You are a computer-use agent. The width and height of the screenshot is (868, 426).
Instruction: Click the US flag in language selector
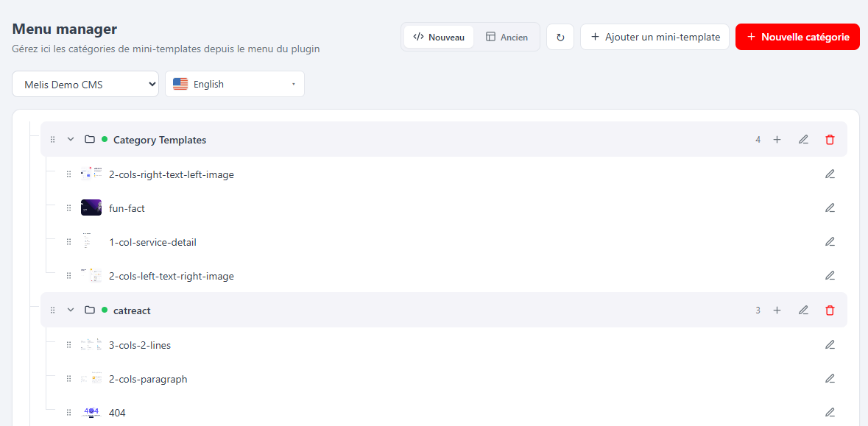(x=180, y=84)
